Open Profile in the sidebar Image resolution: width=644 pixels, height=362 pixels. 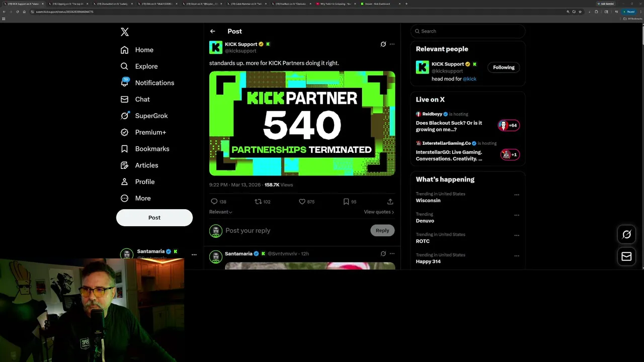(137, 182)
